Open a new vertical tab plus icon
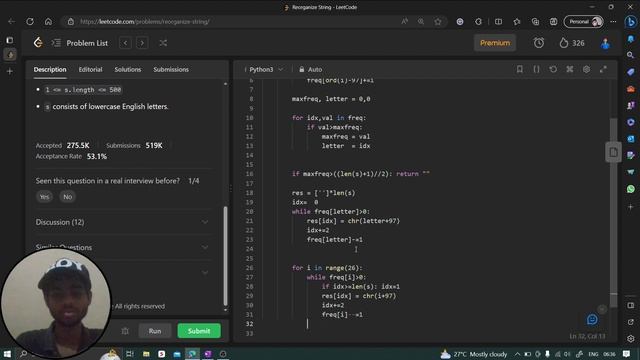This screenshot has height=360, width=640. click(x=10, y=71)
